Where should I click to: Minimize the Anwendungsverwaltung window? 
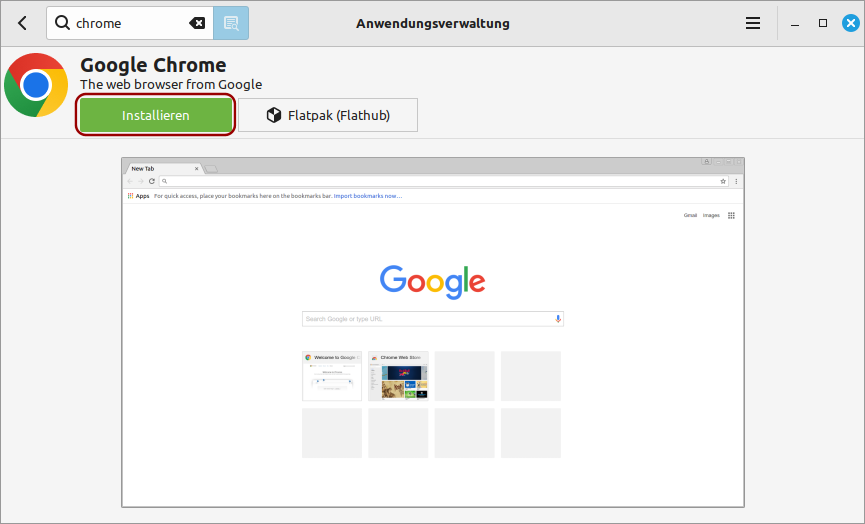click(x=795, y=24)
